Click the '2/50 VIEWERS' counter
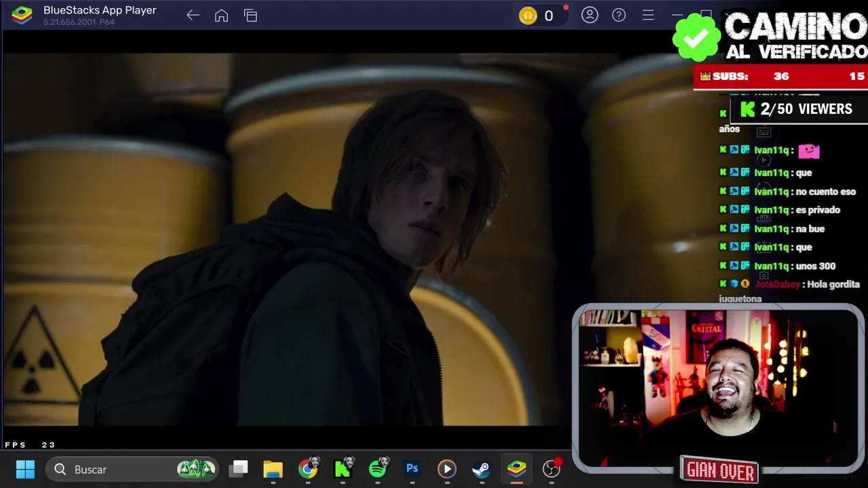Viewport: 868px width, 488px height. click(x=799, y=109)
